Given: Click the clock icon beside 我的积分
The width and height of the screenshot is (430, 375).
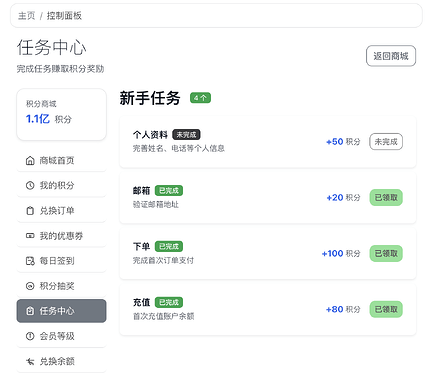Looking at the screenshot, I should 30,186.
